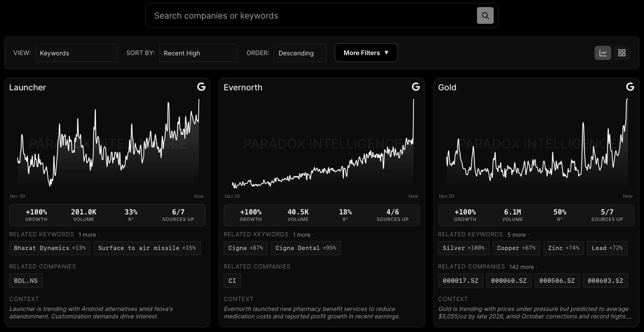Switch to grid view layout
The image size is (644, 332).
pos(622,53)
